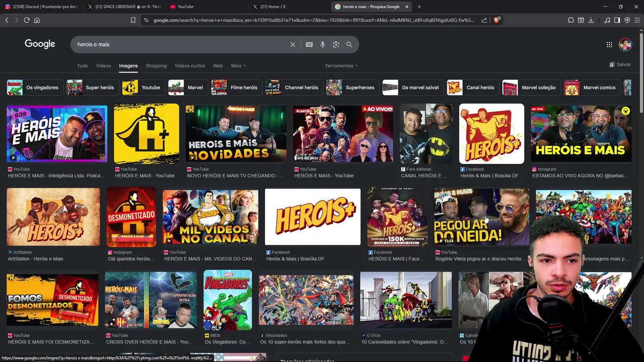Viewport: 644px width, 362px height.
Task: Open the downloads arrow icon
Action: [x=591, y=20]
